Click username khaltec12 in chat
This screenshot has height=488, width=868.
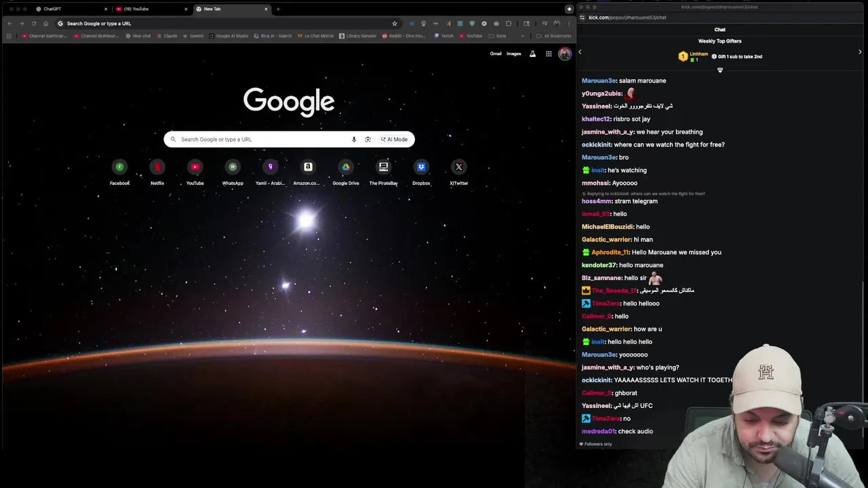[596, 119]
